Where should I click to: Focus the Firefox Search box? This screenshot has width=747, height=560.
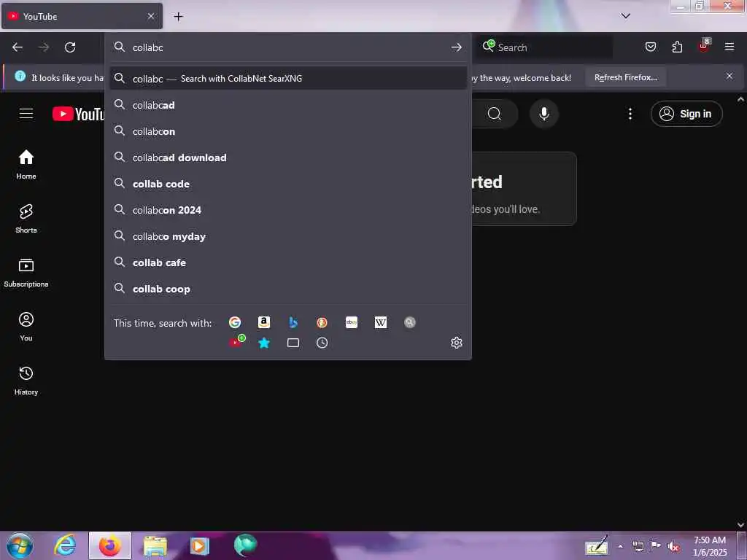point(544,47)
